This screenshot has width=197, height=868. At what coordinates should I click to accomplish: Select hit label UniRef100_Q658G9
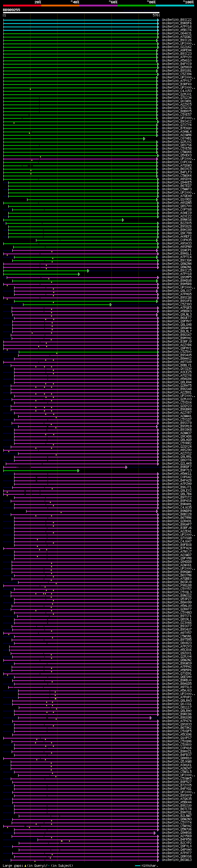(176, 67)
